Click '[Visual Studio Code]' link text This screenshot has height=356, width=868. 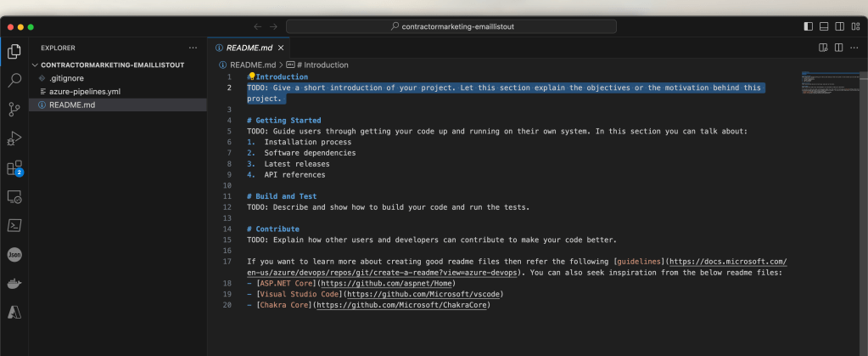coord(300,294)
